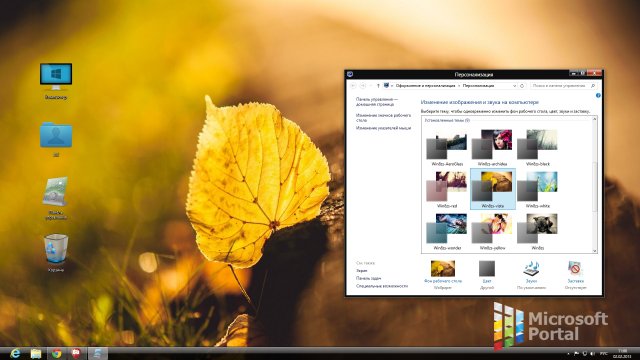Viewport: 640px width, 360px height.
Task: Open Screen Saver settings icon
Action: (x=575, y=269)
